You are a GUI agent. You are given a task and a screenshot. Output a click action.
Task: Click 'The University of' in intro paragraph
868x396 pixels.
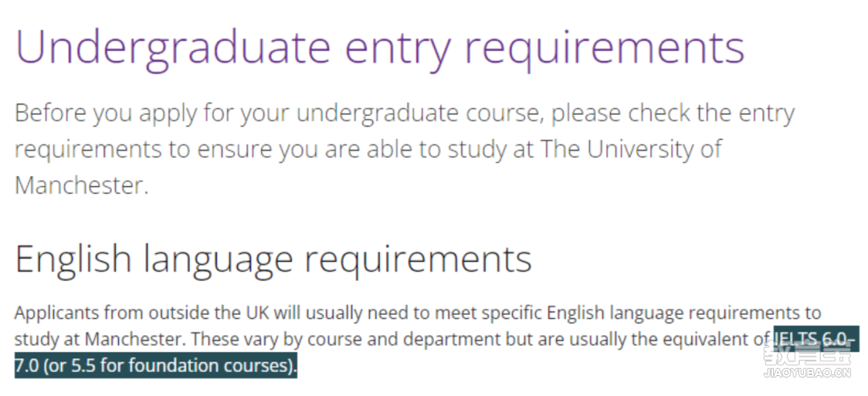point(631,149)
